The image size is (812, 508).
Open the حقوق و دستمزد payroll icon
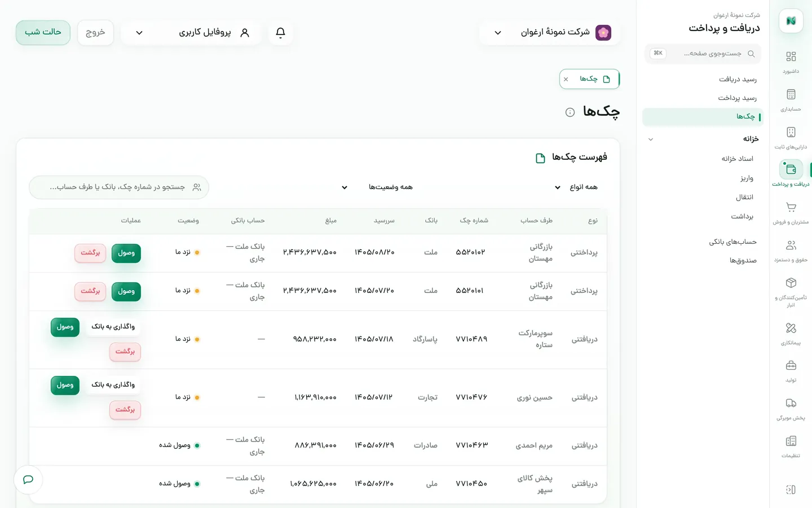[x=791, y=245]
